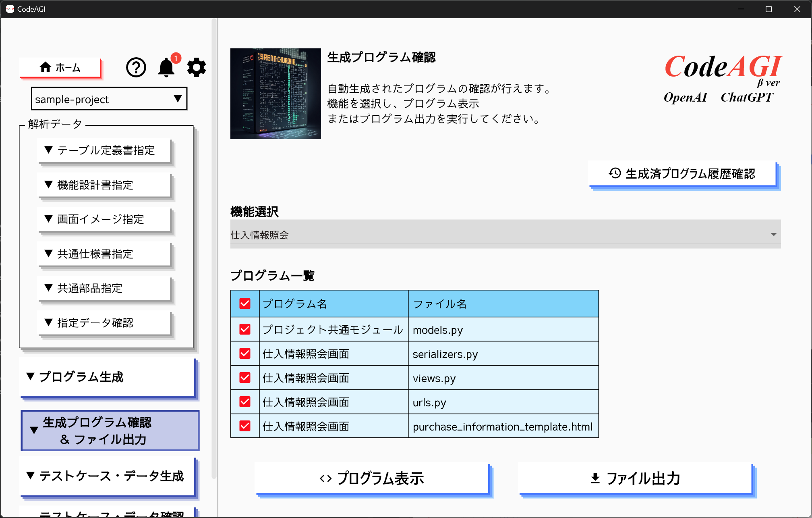The width and height of the screenshot is (812, 518).
Task: Open the sample-project dropdown
Action: pos(109,99)
